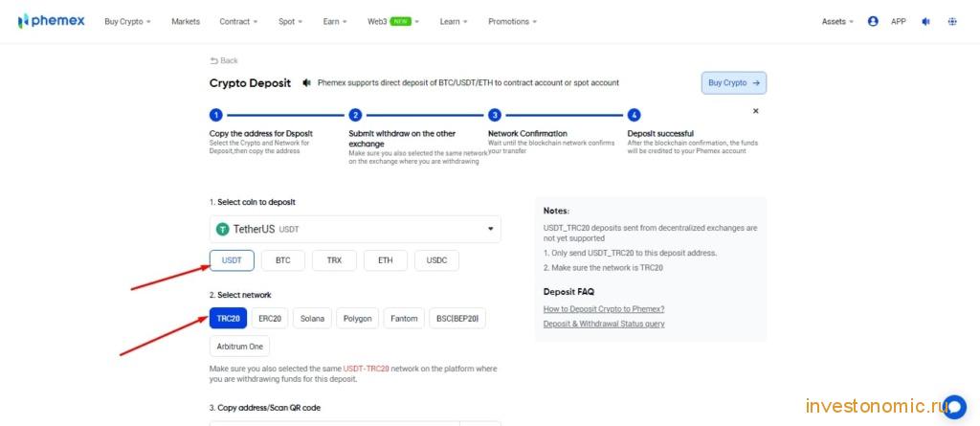Screen dimensions: 980x426
Task: Open the TetherUS coin selector dropdown
Action: (x=355, y=229)
